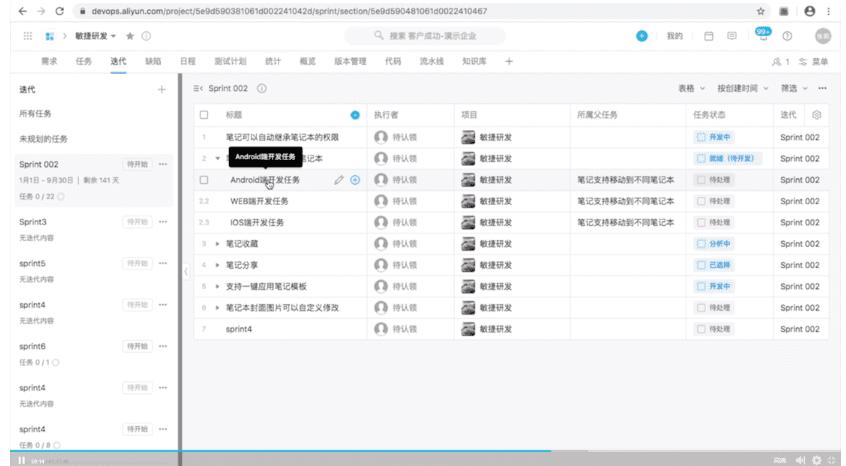The height and width of the screenshot is (466, 846).
Task: Toggle the status box of 笔记分享 row
Action: click(701, 265)
